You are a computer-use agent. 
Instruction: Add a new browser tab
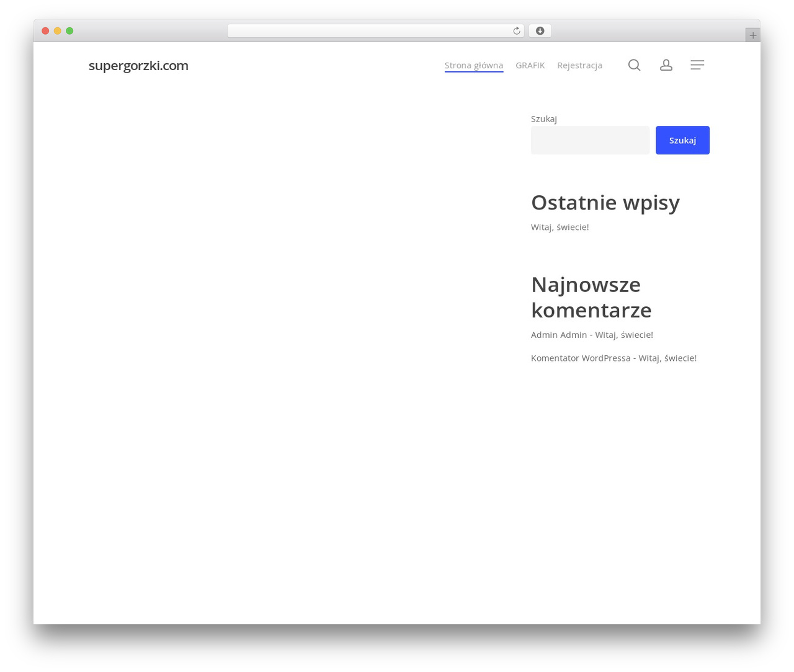[x=752, y=35]
